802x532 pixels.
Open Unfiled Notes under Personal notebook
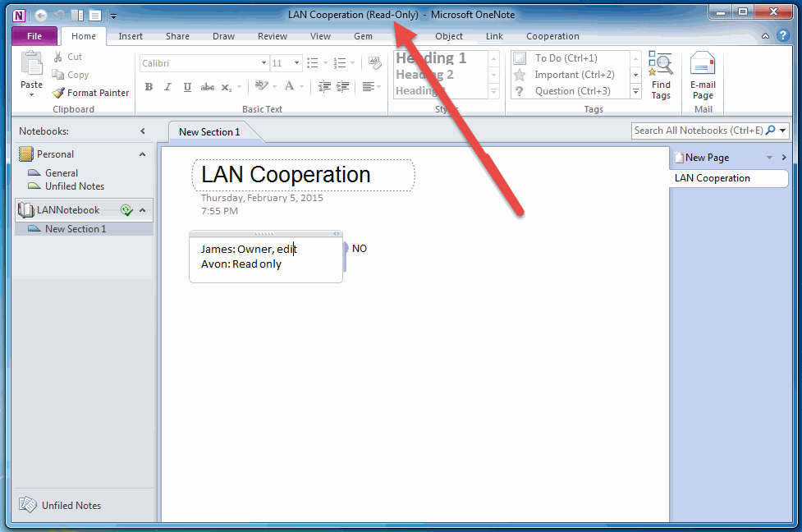[x=75, y=186]
